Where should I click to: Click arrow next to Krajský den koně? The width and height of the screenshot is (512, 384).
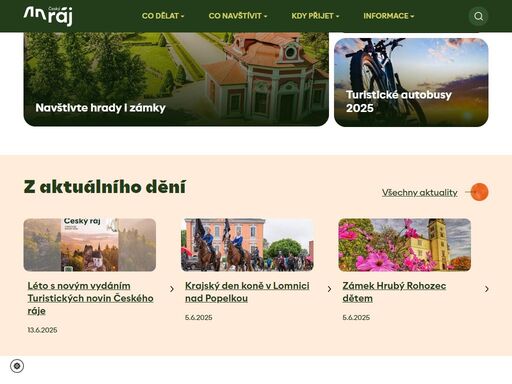[329, 289]
